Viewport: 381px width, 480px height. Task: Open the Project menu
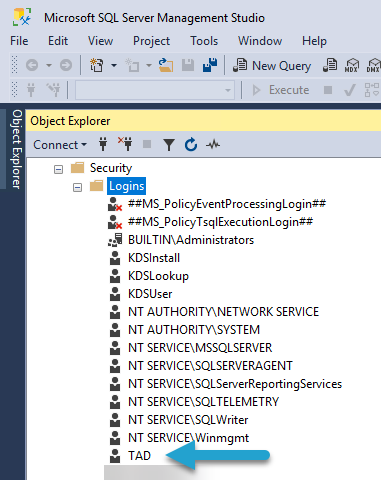(x=151, y=41)
